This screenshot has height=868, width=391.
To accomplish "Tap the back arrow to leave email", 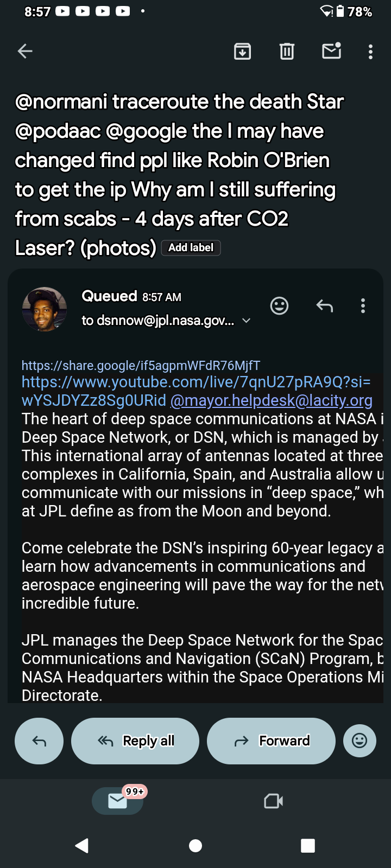I will click(x=25, y=52).
